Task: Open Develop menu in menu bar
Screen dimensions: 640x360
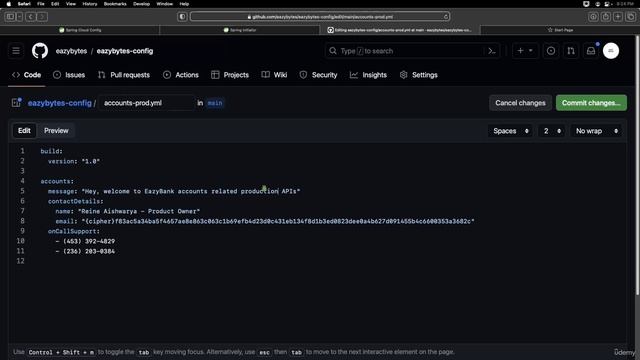Action: click(x=142, y=4)
